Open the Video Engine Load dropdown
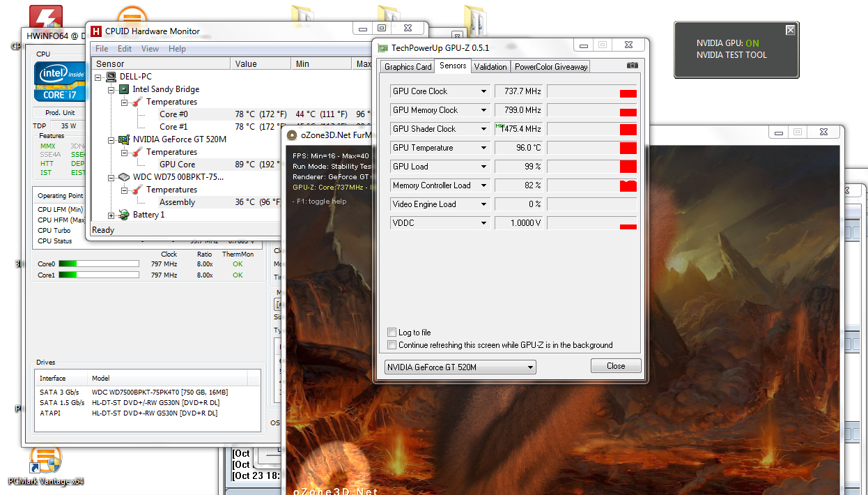This screenshot has width=868, height=495. (483, 204)
